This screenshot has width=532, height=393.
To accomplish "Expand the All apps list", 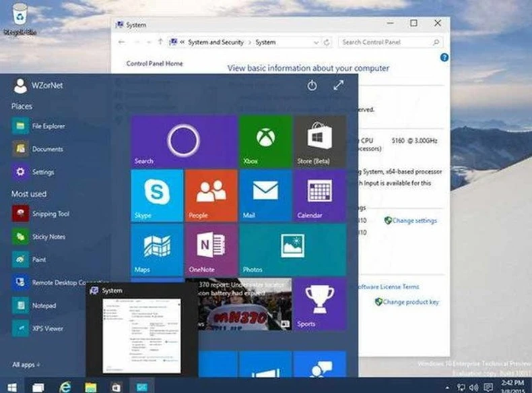I will click(x=26, y=365).
